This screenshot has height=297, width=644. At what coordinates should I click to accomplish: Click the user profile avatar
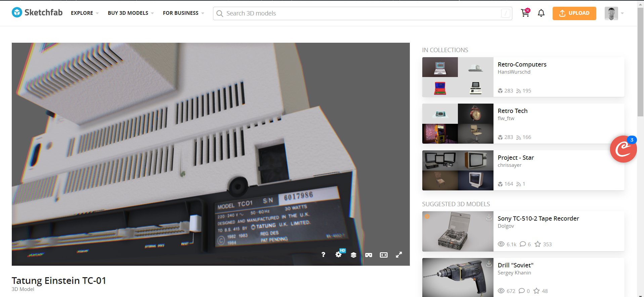pyautogui.click(x=611, y=13)
